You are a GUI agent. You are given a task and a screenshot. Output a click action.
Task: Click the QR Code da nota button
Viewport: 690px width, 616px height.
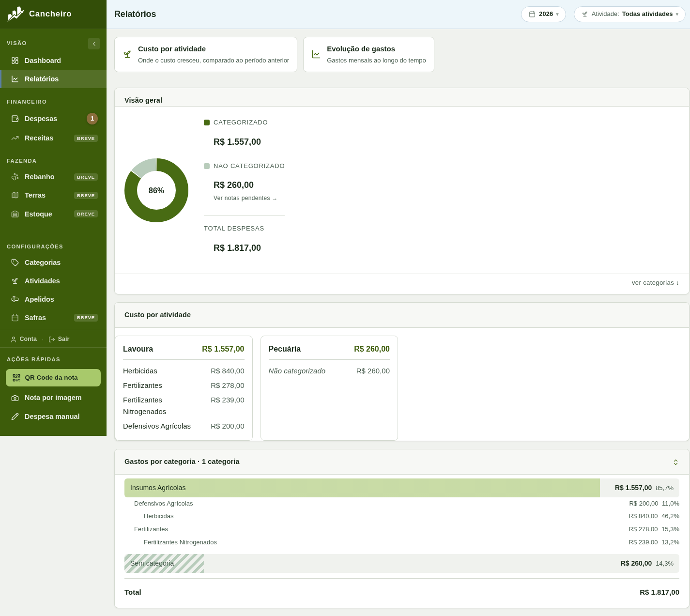coord(53,378)
